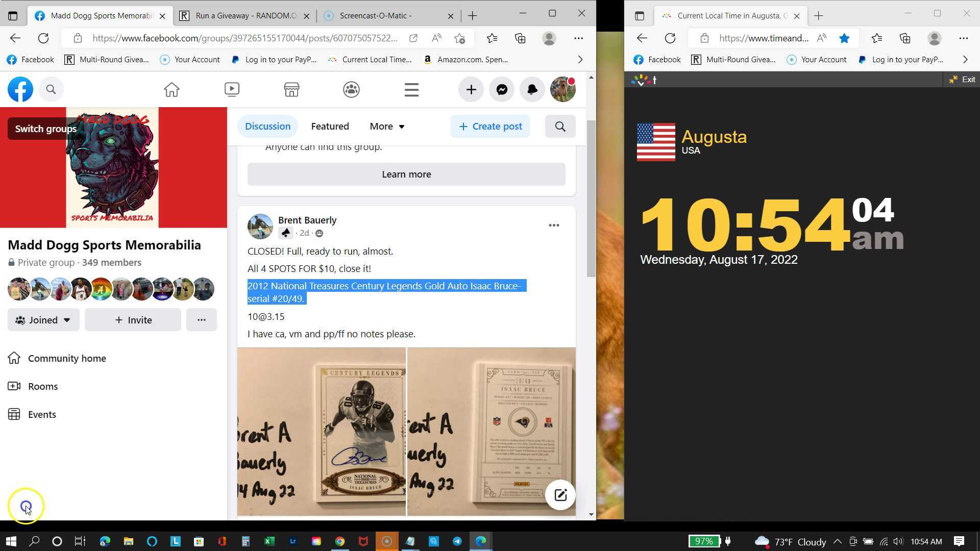This screenshot has height=551, width=980.
Task: Open the Messenger chat icon
Action: click(501, 90)
